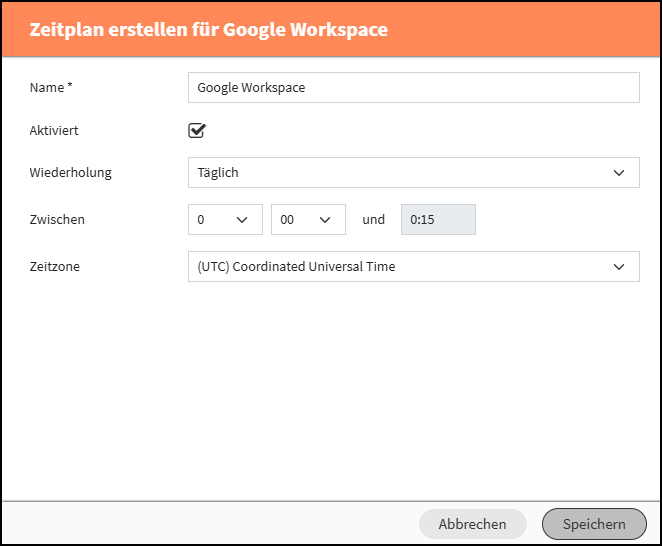The width and height of the screenshot is (662, 546).
Task: Click the Zwischen label text
Action: pos(57,220)
